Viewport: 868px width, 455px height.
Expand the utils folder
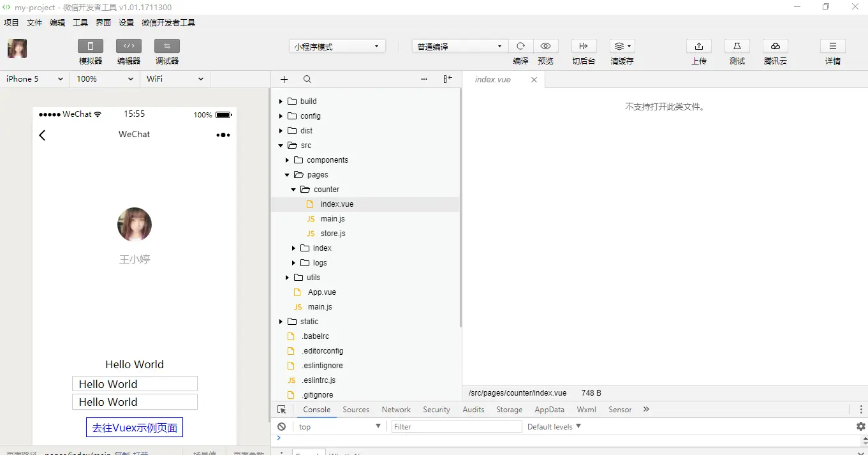coord(287,278)
